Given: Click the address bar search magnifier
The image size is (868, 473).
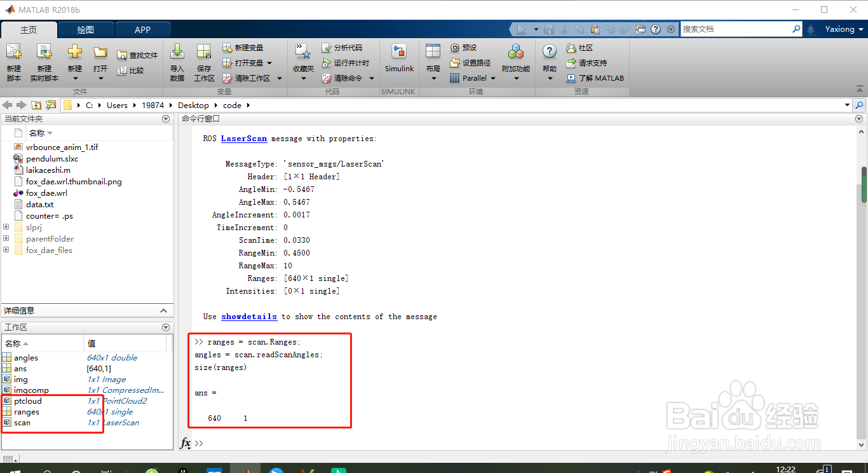Looking at the screenshot, I should tap(860, 105).
